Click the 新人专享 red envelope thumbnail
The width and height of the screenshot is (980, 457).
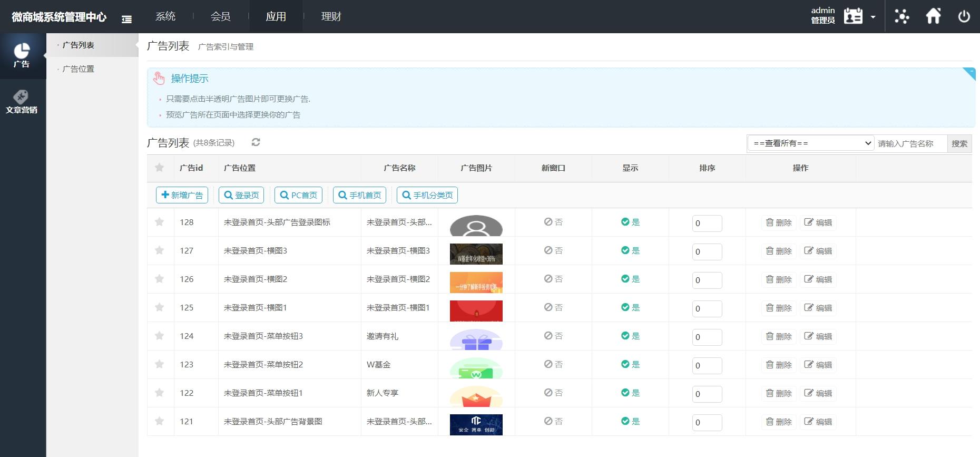pyautogui.click(x=476, y=396)
